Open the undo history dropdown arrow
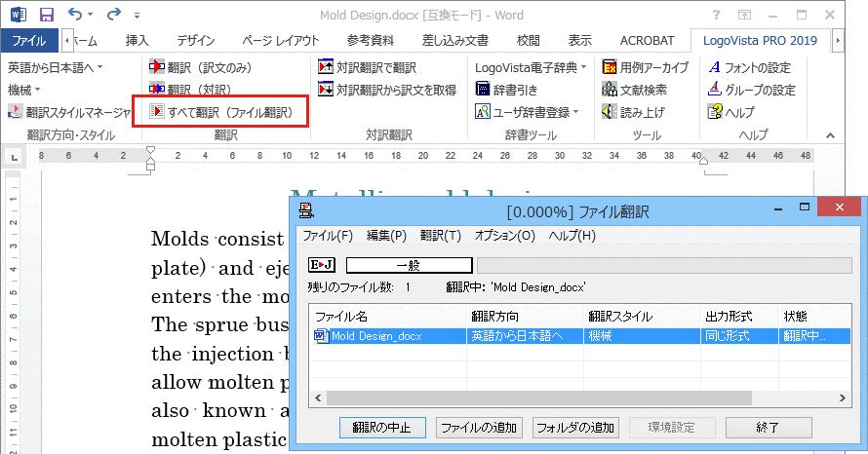Screen dimensions: 868x454 point(91,15)
